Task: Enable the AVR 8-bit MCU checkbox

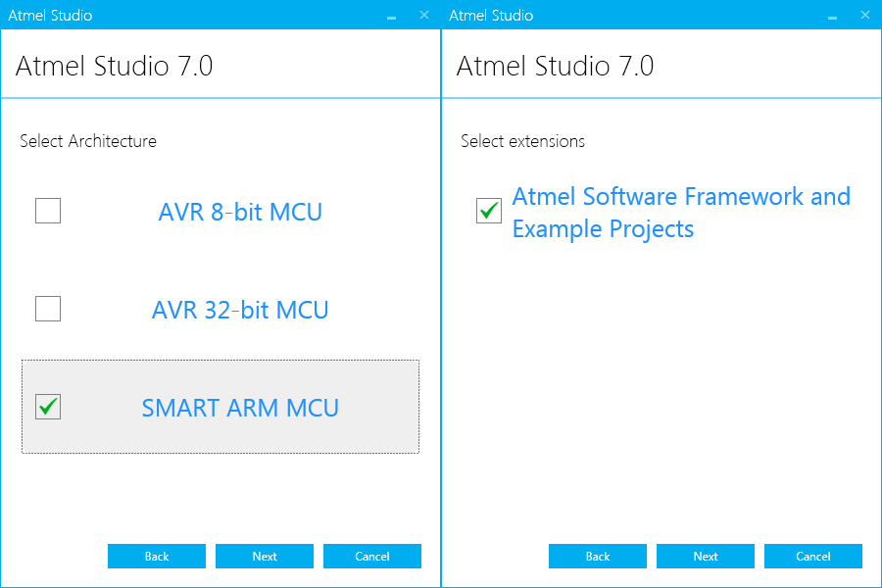Action: tap(48, 211)
